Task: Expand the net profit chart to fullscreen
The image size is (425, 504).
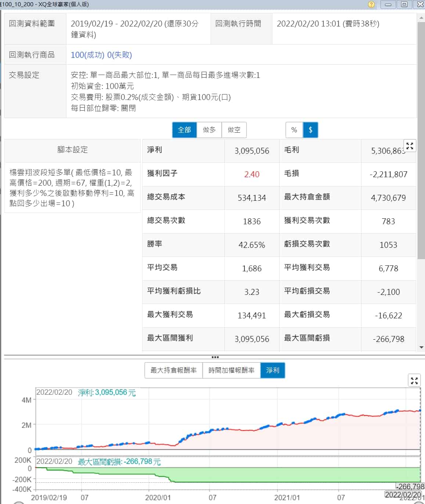Action: pos(414,381)
